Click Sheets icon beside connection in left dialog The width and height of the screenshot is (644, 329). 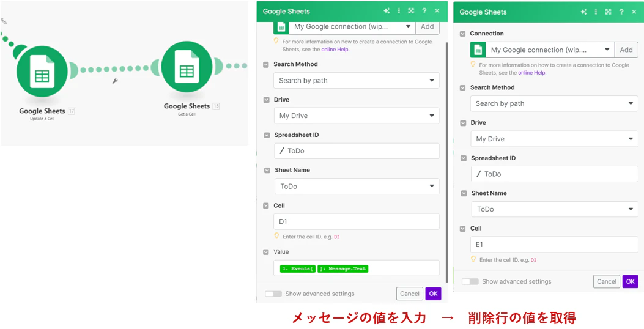[281, 28]
